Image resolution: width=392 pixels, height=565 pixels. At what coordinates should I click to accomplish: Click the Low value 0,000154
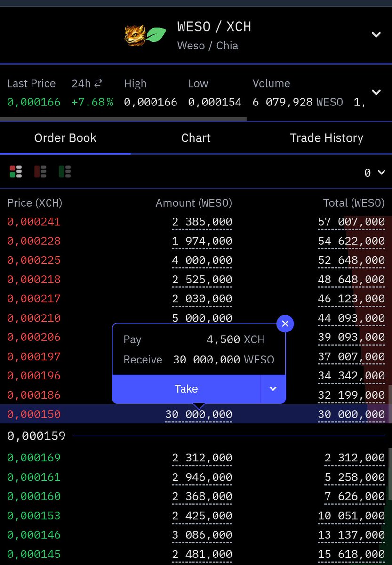(215, 102)
